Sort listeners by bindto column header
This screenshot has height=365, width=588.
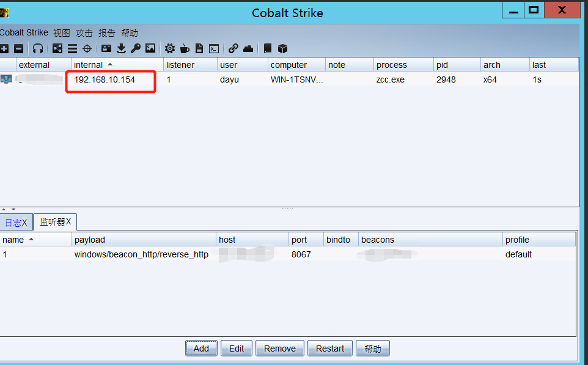click(x=341, y=239)
